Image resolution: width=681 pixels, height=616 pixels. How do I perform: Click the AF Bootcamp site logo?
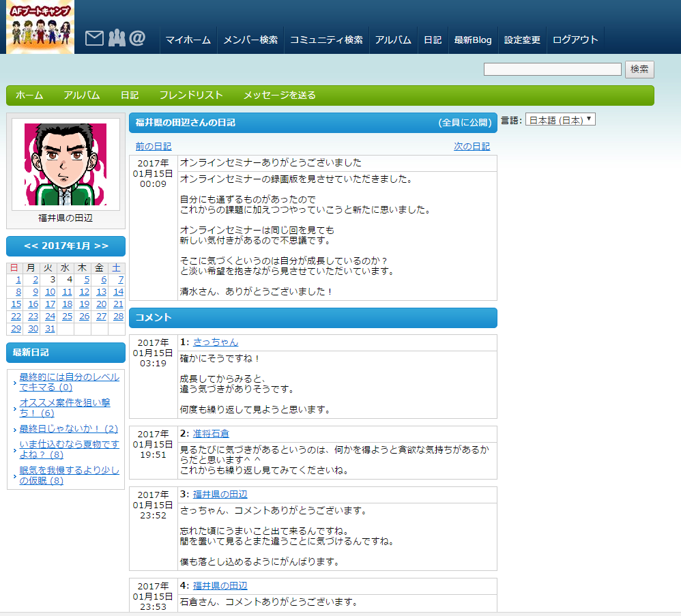pyautogui.click(x=40, y=27)
